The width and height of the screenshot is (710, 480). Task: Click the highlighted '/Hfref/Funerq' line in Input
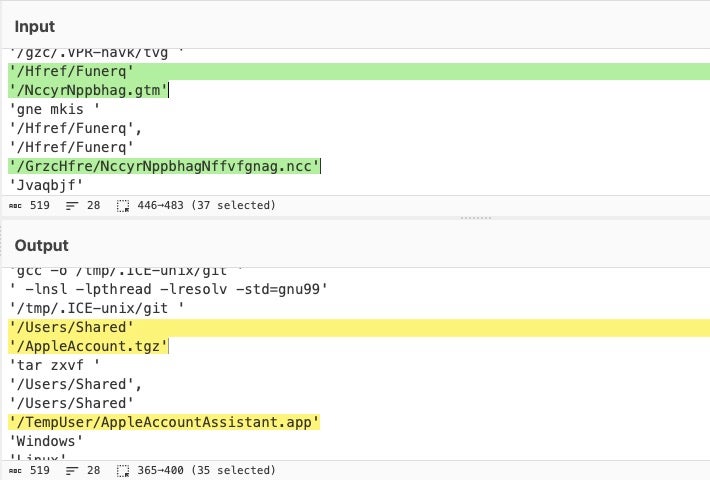point(70,71)
